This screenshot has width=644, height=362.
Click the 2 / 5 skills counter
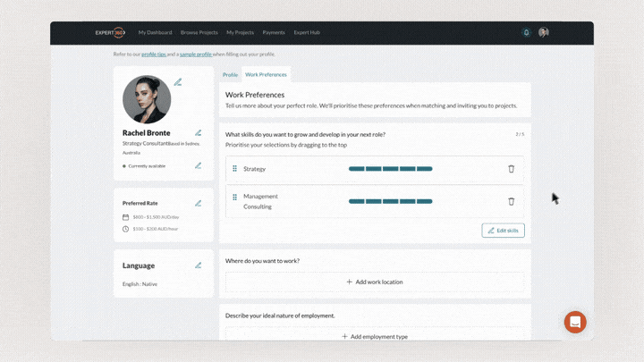tap(520, 134)
